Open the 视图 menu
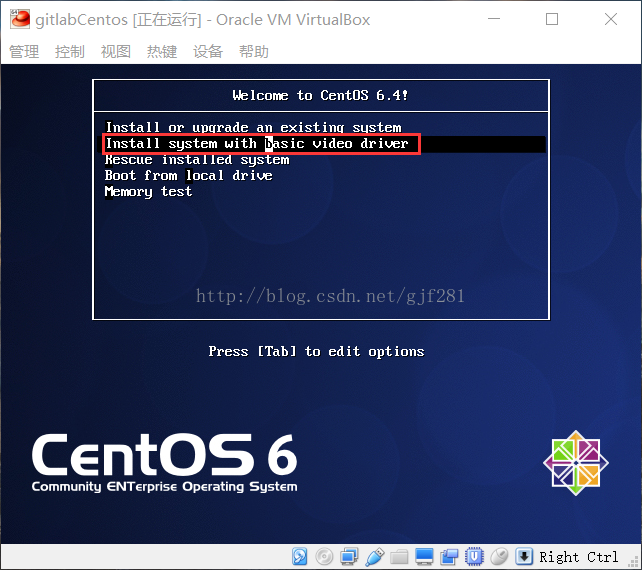The height and width of the screenshot is (570, 642). tap(116, 52)
